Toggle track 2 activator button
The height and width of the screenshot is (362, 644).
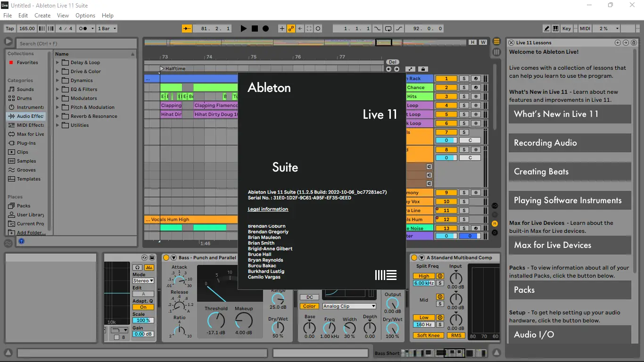(x=446, y=88)
